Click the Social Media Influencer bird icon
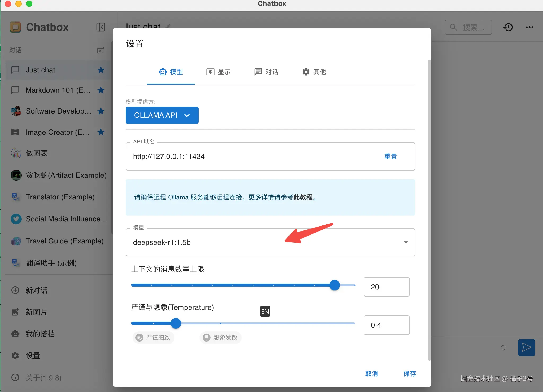 pos(16,219)
